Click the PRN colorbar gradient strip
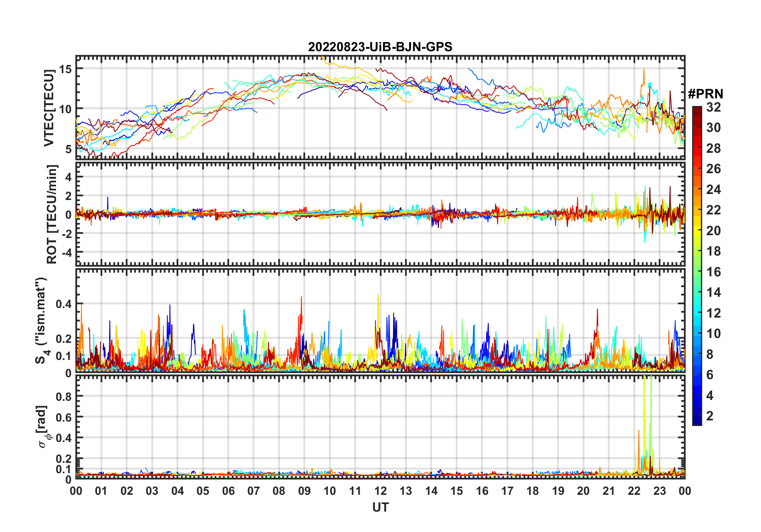The image size is (761, 532). pos(697,266)
